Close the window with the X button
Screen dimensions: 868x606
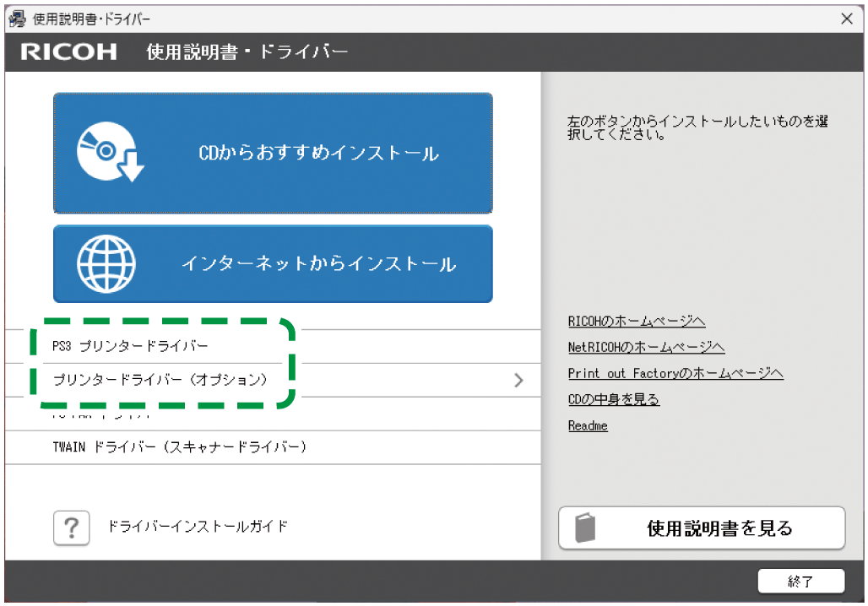coord(847,18)
